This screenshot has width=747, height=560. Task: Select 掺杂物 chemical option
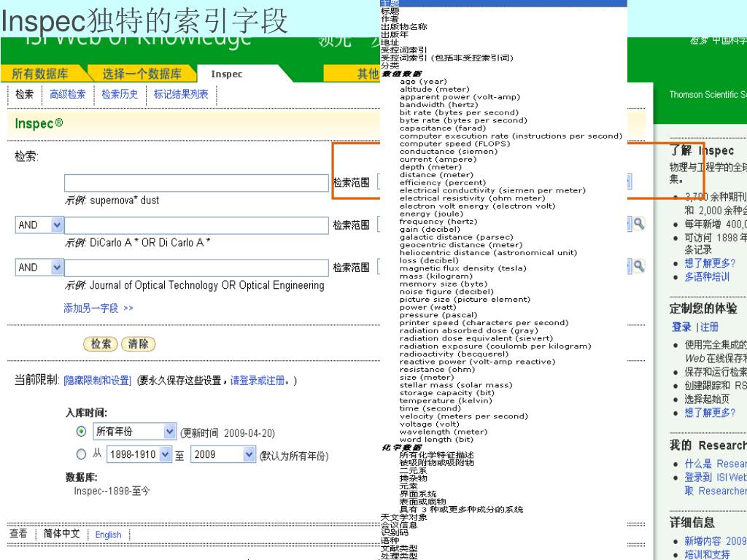(414, 478)
